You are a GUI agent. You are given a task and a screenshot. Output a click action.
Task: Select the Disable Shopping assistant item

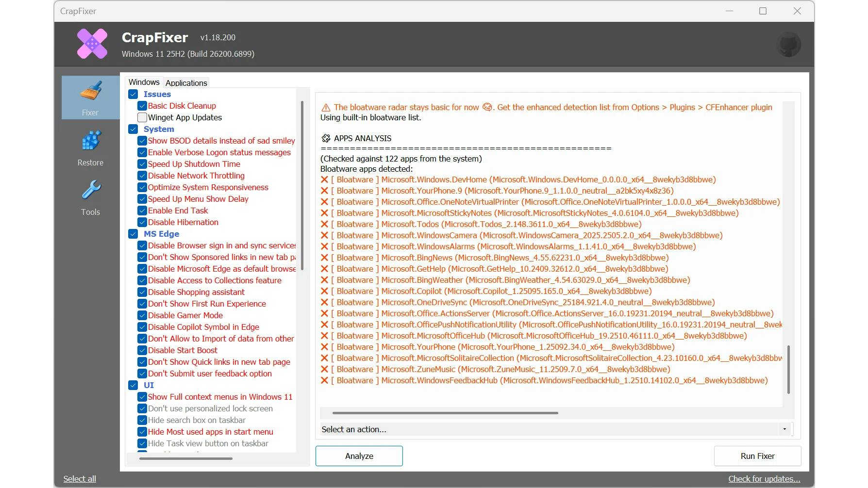coord(196,292)
